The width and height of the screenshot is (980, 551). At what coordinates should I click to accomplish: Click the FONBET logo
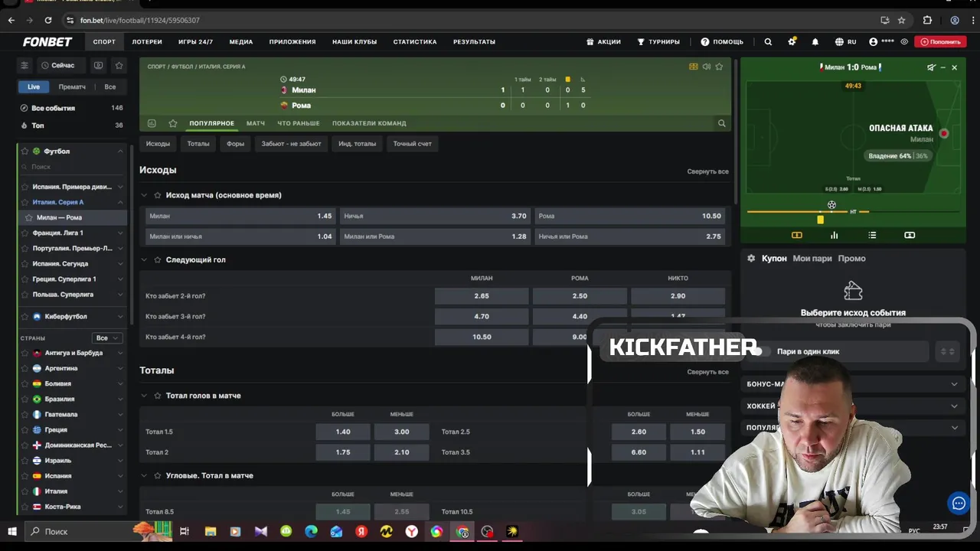click(47, 42)
